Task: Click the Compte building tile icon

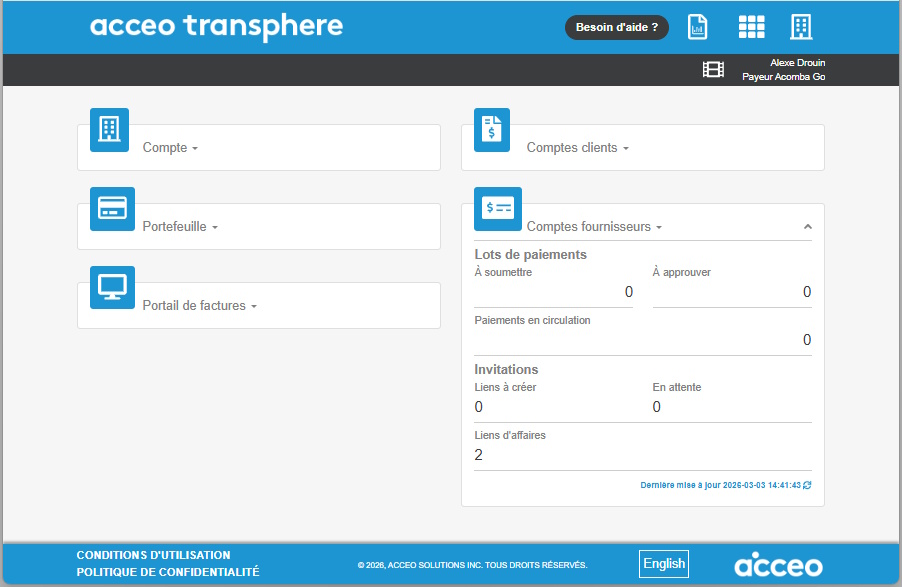Action: pos(109,130)
